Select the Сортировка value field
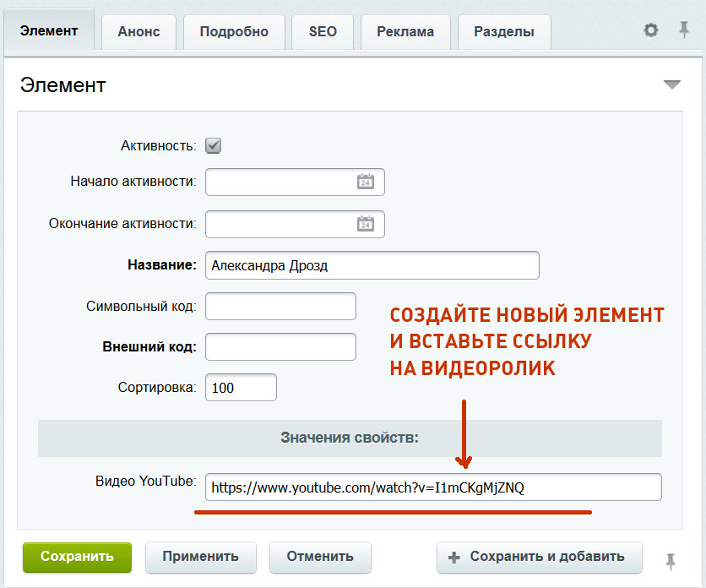 tap(241, 388)
